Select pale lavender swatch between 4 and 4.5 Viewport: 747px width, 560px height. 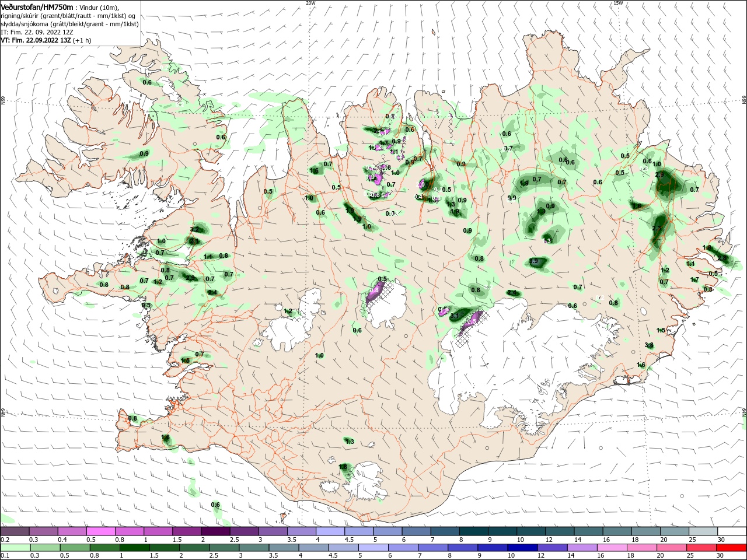pyautogui.click(x=330, y=531)
